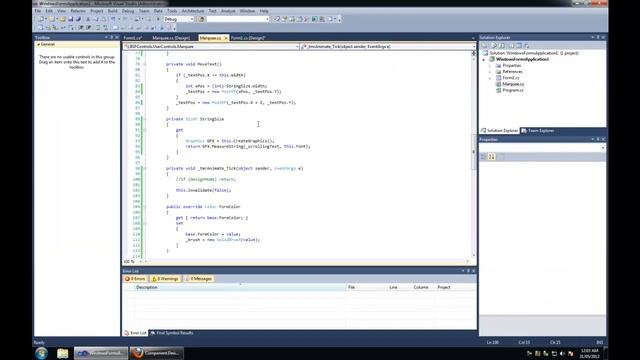Click the search combo box in the toolbar
The height and width of the screenshot is (360, 640).
pyautogui.click(x=238, y=19)
